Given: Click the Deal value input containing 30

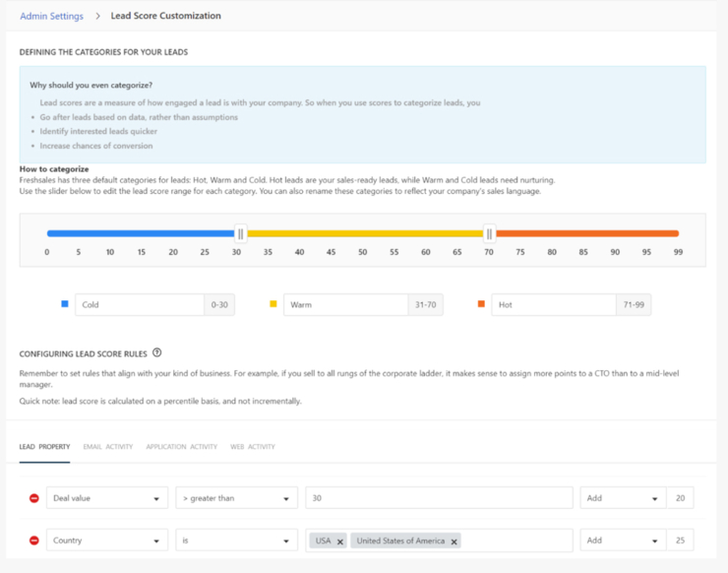Looking at the screenshot, I should pyautogui.click(x=439, y=498).
